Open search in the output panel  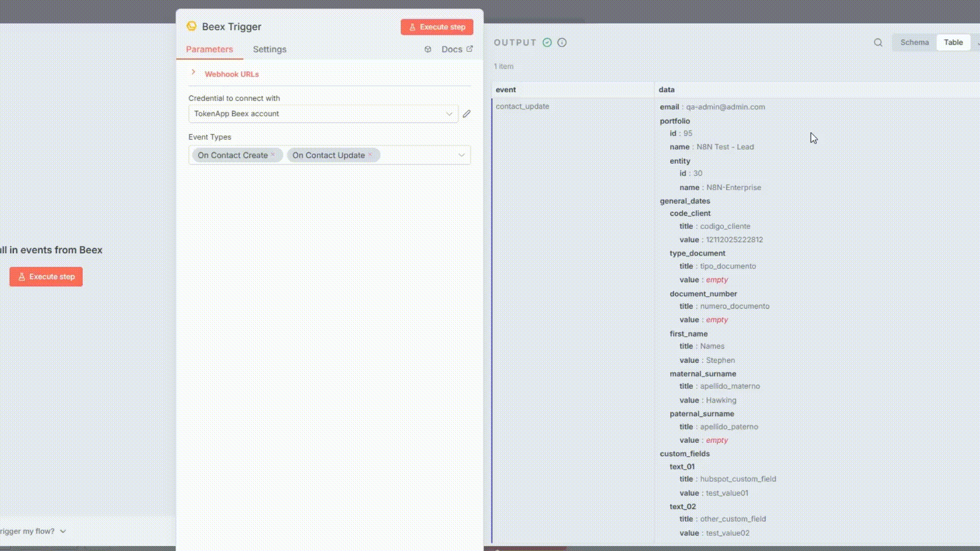click(x=878, y=42)
